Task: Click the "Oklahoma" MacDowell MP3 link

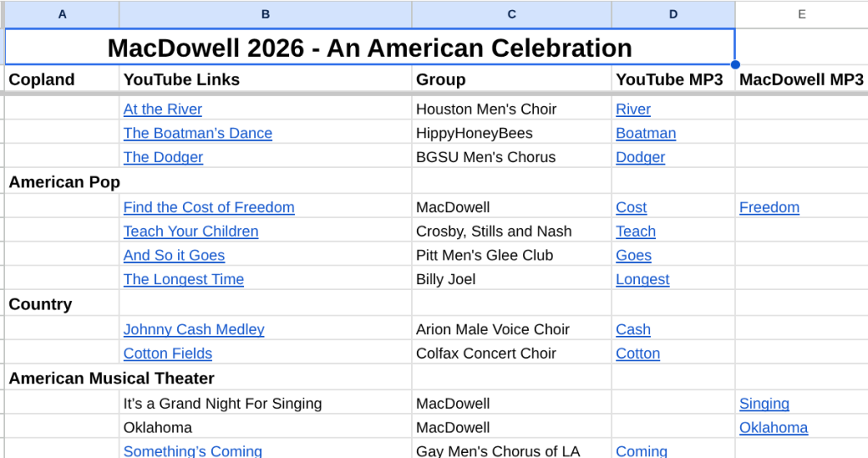Action: coord(773,428)
